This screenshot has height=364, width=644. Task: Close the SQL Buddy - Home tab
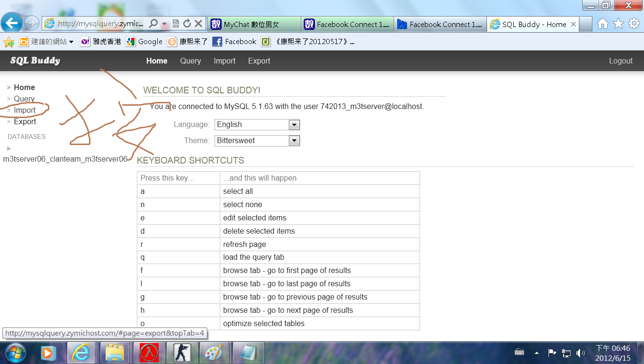[573, 24]
